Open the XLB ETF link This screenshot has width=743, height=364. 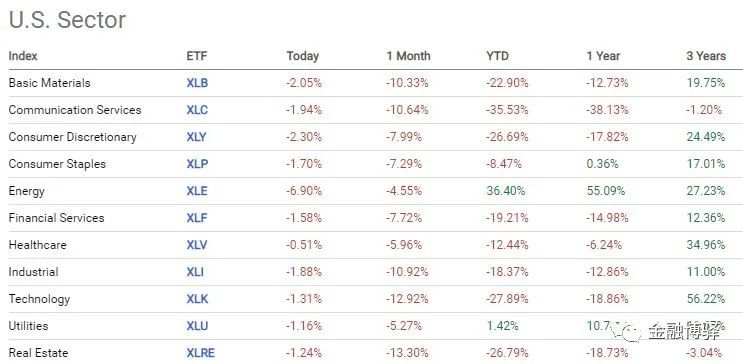[x=197, y=83]
